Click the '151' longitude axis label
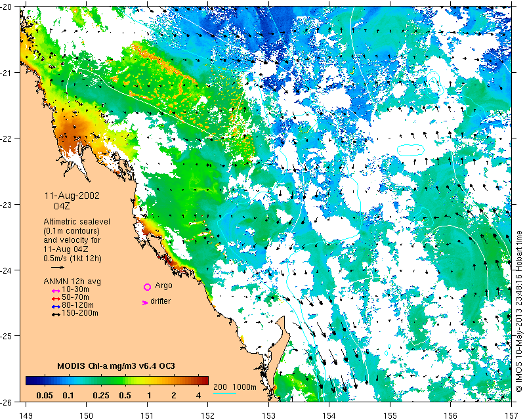 [x=147, y=415]
